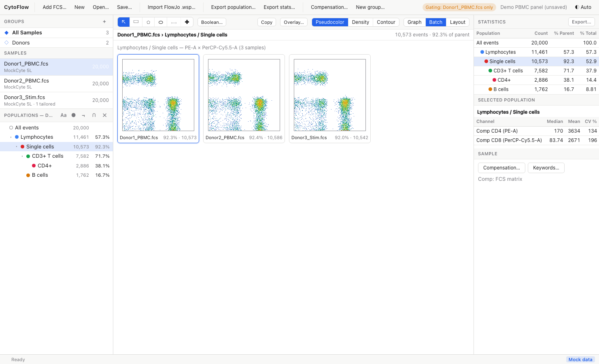Switch plot type to Density
The width and height of the screenshot is (599, 364).
(x=361, y=22)
